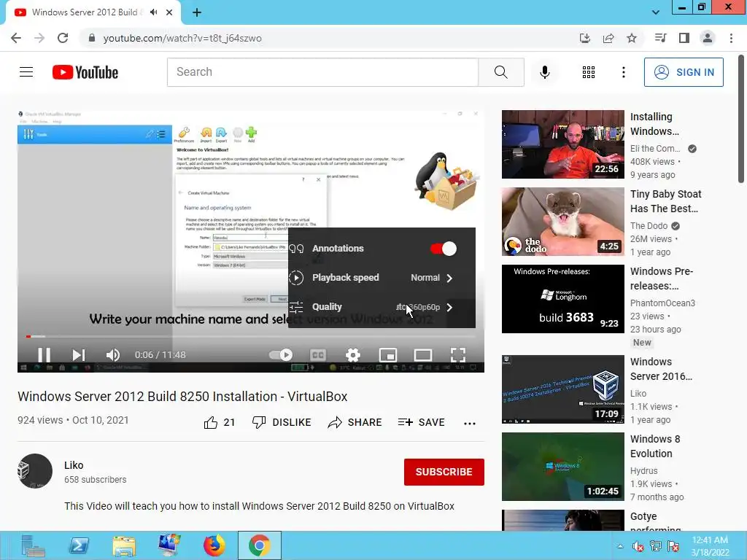Open the Liko channel name link

coord(74,465)
